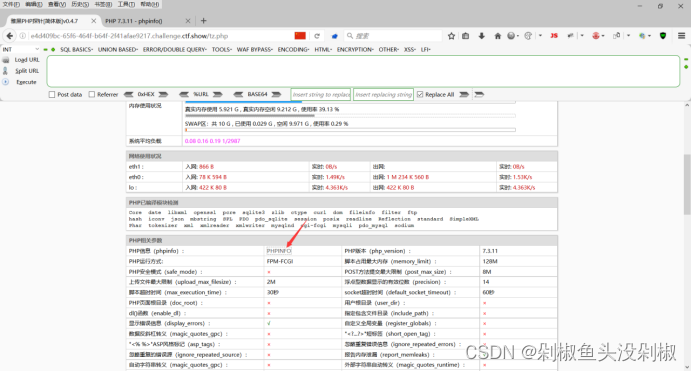Expand the ENCRYPTION dropdown menu
This screenshot has height=371, width=692.
[x=355, y=49]
